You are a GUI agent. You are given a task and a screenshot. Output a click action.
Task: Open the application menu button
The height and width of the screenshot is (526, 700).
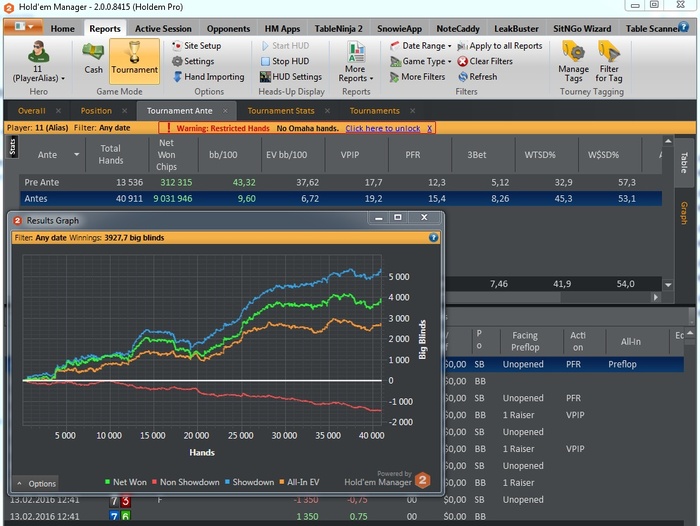point(24,26)
